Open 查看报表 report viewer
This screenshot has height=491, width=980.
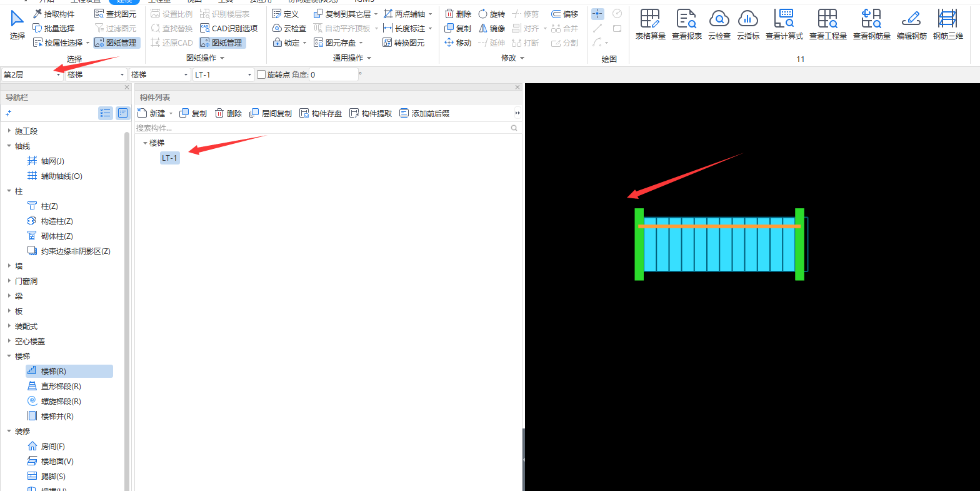click(687, 25)
